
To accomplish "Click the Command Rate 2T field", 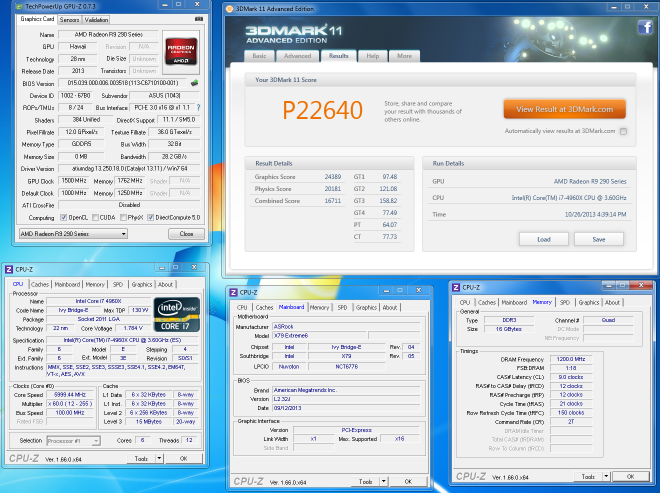I will (571, 421).
